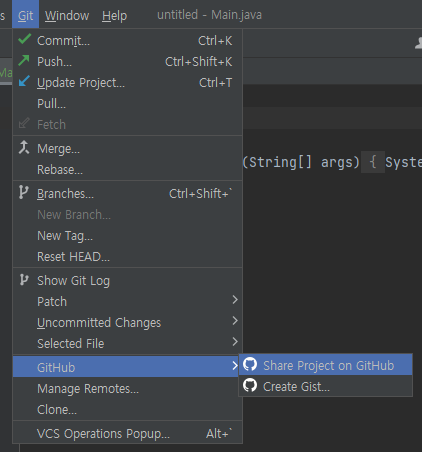Click the Show Git Log branch icon
Viewport: 422px width, 452px height.
pos(24,280)
